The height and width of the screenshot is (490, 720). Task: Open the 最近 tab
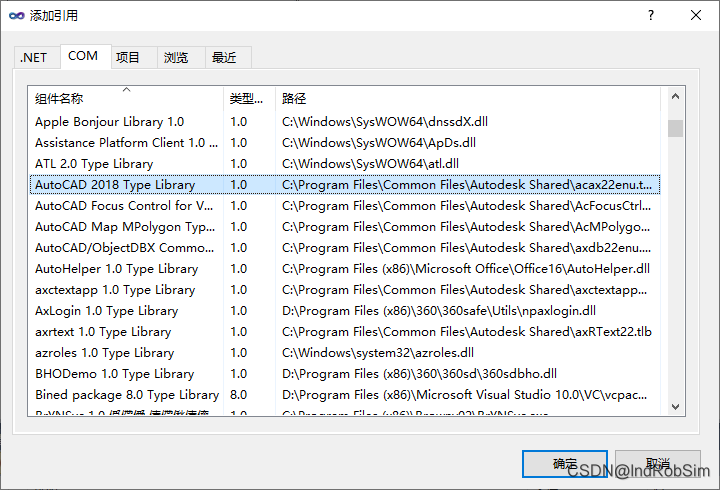point(228,57)
